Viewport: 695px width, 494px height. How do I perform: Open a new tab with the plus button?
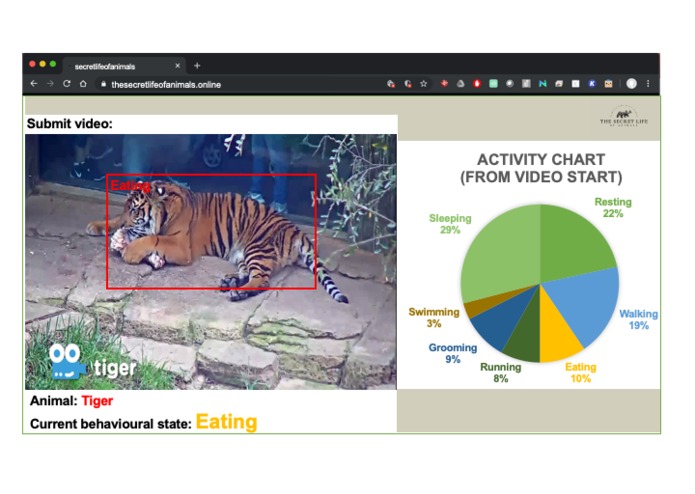[x=197, y=66]
